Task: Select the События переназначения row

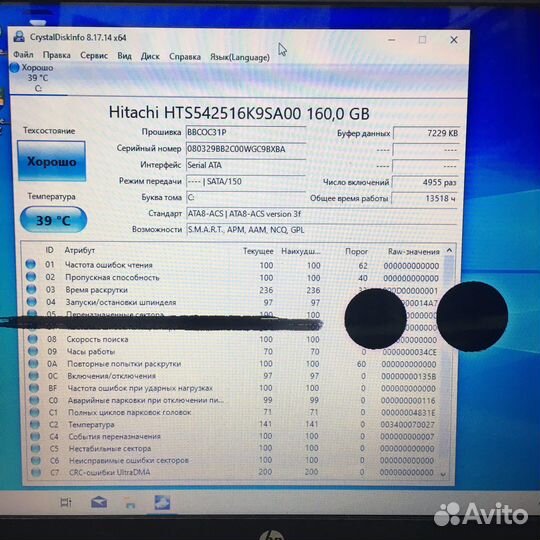Action: [x=234, y=436]
